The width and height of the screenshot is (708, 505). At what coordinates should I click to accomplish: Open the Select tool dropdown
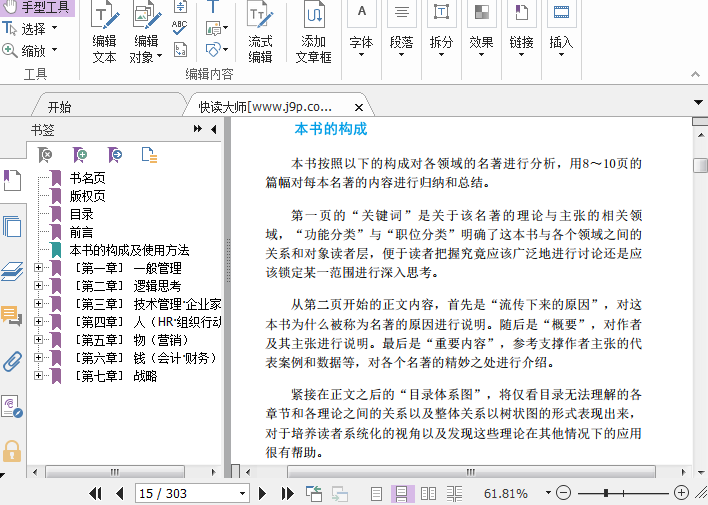coord(55,28)
